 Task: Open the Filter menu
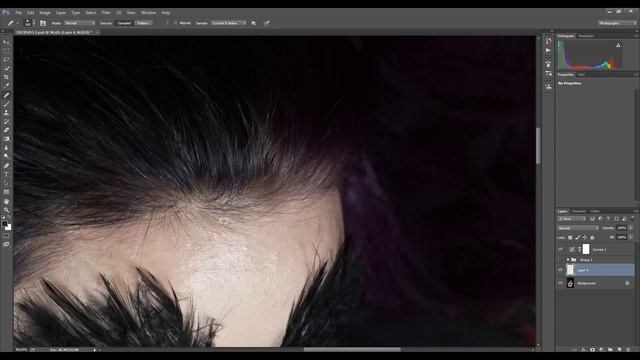click(x=106, y=13)
